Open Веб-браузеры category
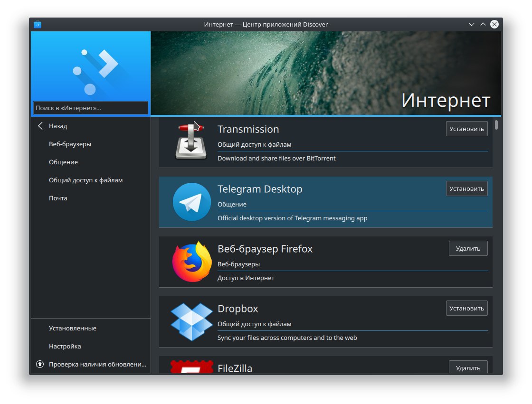Screen dimensions: 532x404 (x=91, y=144)
